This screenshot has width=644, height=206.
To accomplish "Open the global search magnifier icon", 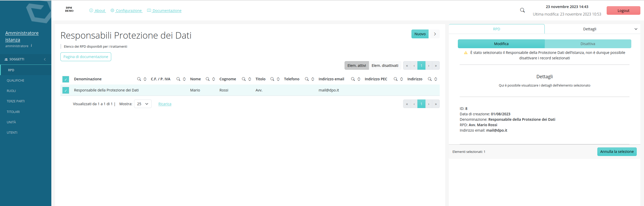I will (x=522, y=10).
